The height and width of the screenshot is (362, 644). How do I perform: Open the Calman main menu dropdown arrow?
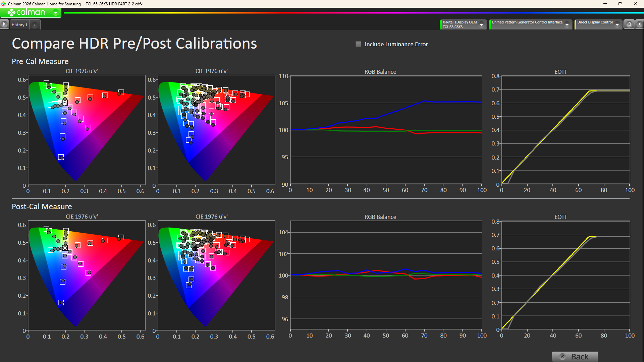[x=56, y=13]
